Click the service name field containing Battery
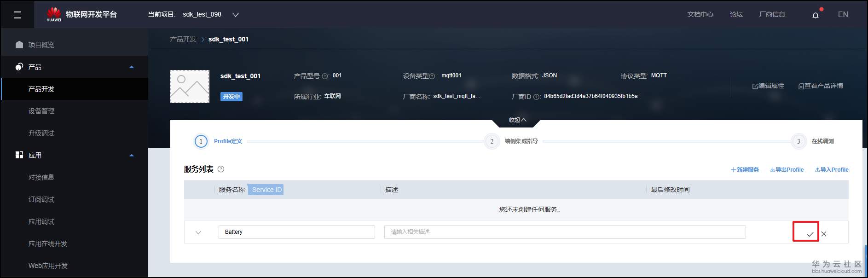The width and height of the screenshot is (868, 278). point(297,232)
